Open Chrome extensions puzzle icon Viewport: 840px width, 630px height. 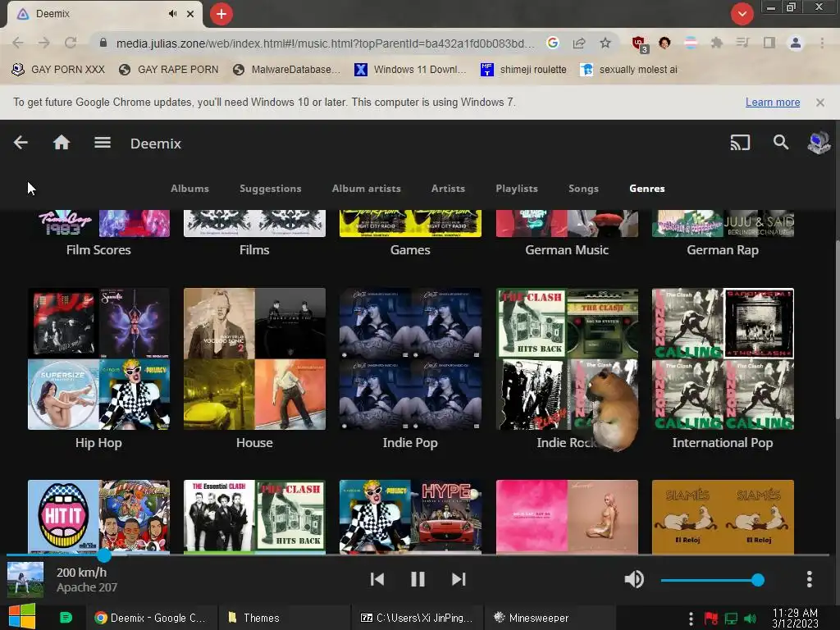click(x=717, y=43)
